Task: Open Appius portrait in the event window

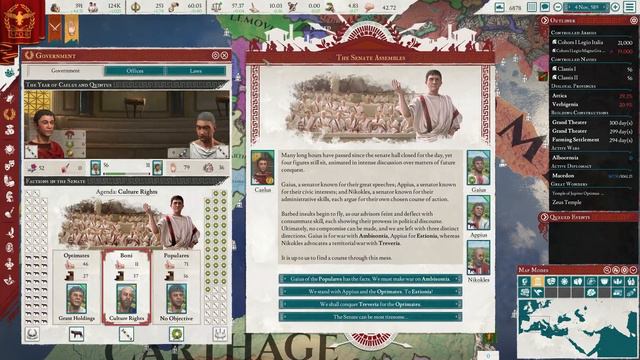Action: pyautogui.click(x=478, y=213)
